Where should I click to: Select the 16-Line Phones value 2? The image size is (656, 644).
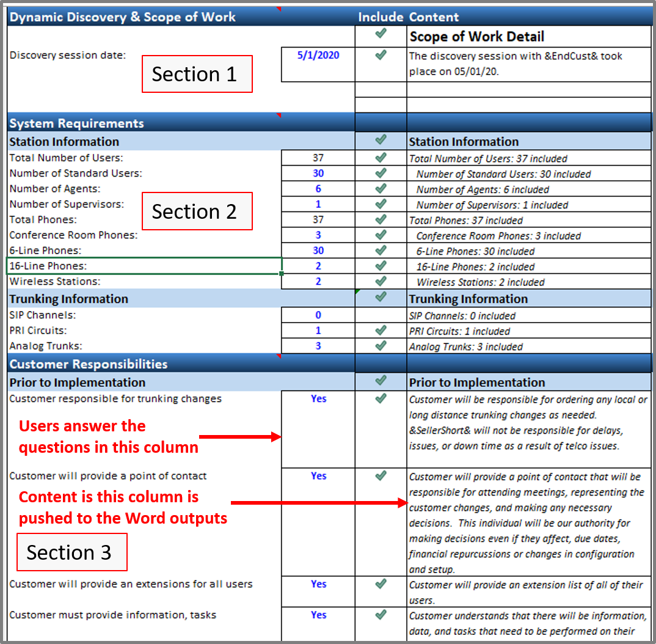[x=318, y=266]
